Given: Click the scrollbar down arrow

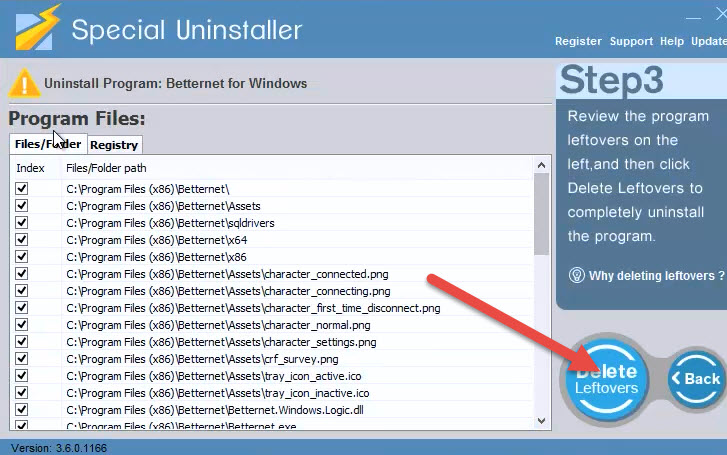Looking at the screenshot, I should [541, 421].
